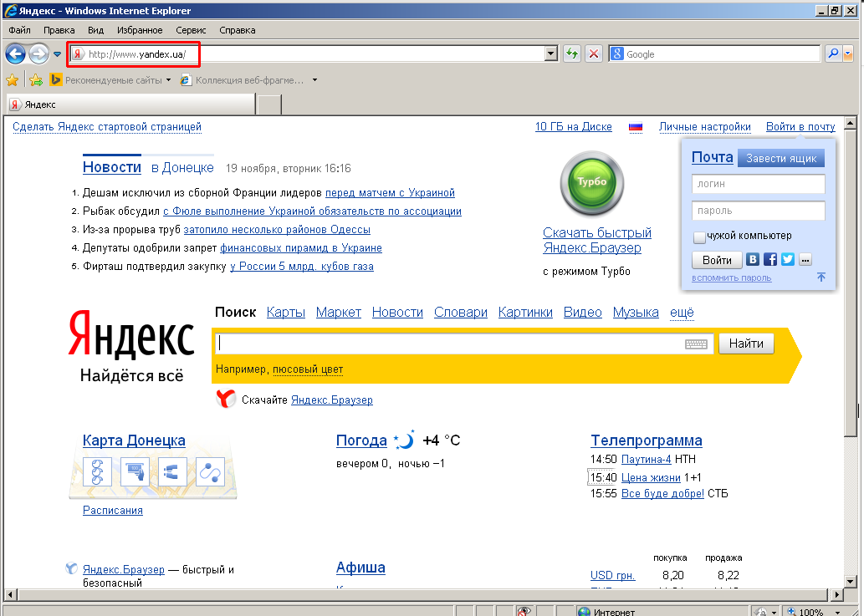Sign in with Twitter icon

pyautogui.click(x=788, y=259)
